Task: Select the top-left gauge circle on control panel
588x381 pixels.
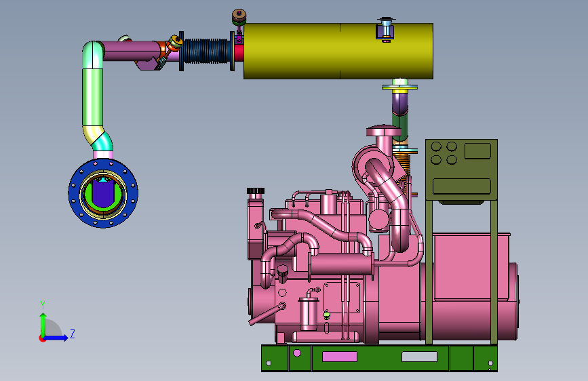Action: (436, 146)
